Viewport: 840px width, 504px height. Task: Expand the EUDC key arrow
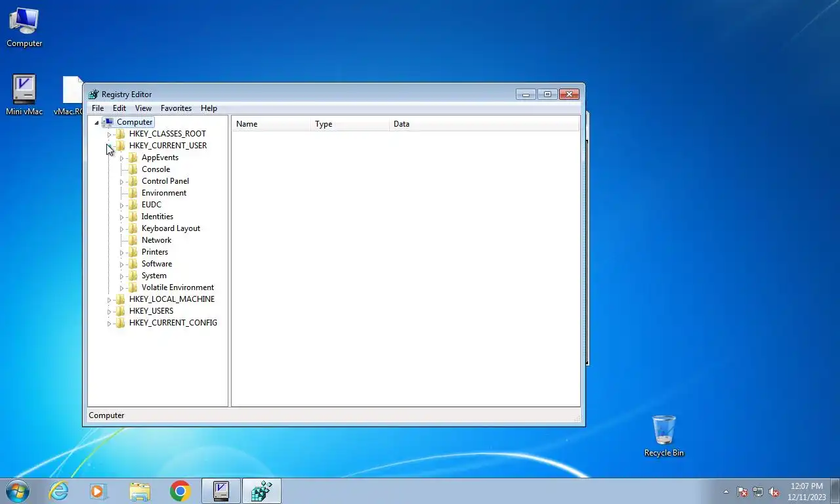(x=121, y=205)
